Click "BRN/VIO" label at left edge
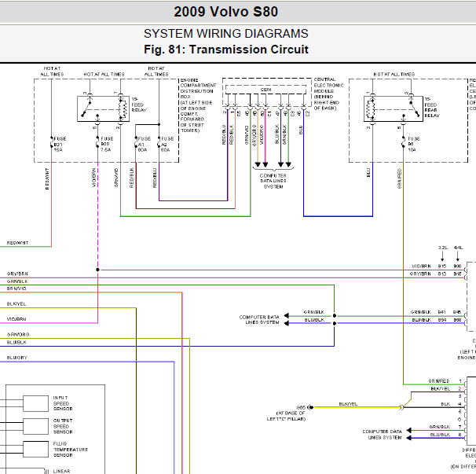Image resolution: width=476 pixels, height=474 pixels. tap(16, 288)
